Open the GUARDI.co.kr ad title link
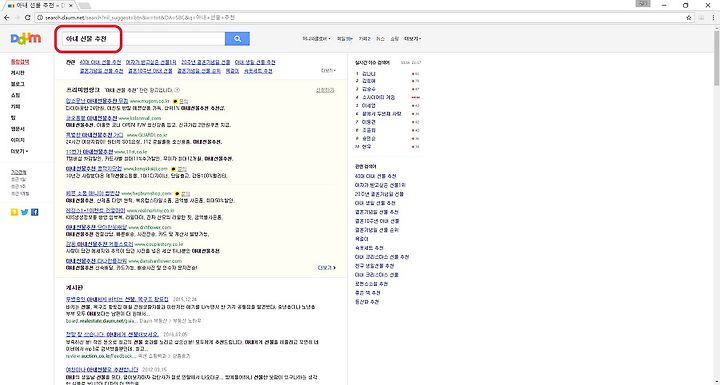The image size is (720, 385). [x=95, y=135]
